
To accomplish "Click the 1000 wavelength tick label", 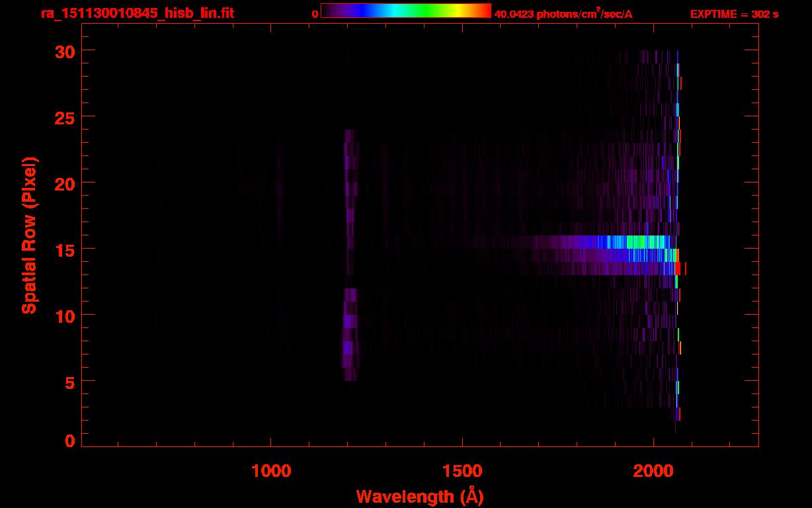I will tap(271, 470).
